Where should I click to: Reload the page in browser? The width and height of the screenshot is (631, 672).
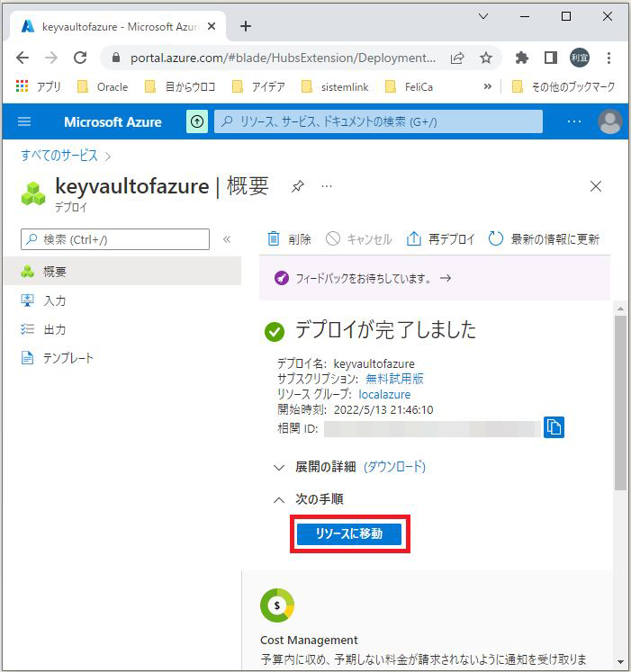point(80,58)
